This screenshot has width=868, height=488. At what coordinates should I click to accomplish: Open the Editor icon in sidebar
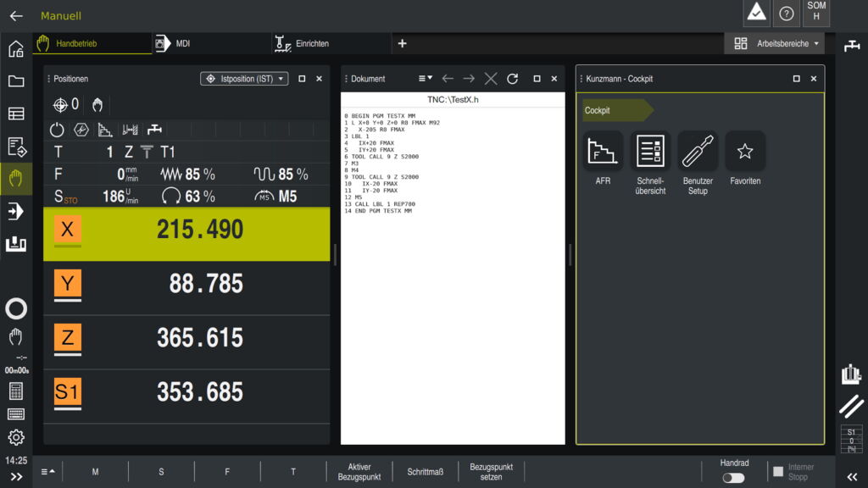pyautogui.click(x=16, y=147)
